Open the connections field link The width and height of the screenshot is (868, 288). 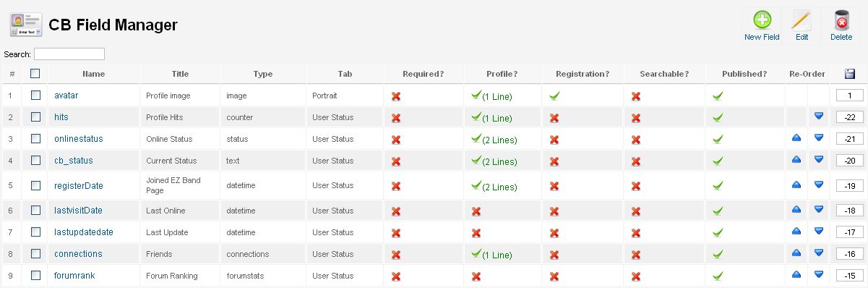[x=78, y=254]
